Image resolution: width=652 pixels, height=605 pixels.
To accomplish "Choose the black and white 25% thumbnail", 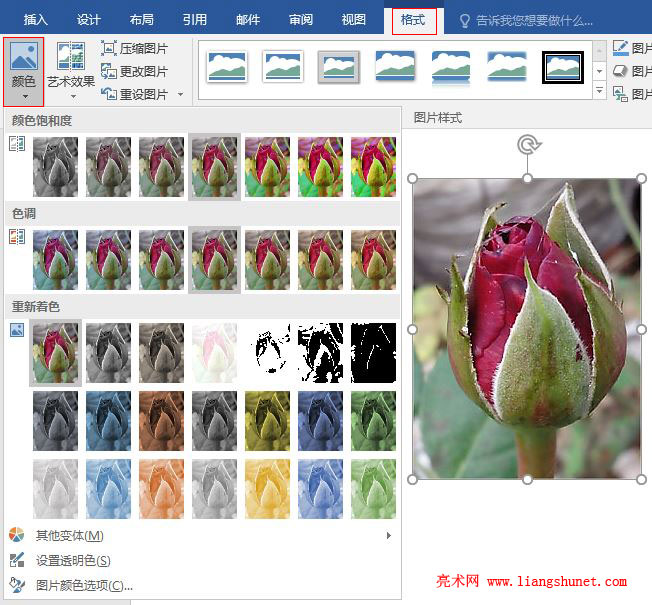I will pyautogui.click(x=267, y=353).
